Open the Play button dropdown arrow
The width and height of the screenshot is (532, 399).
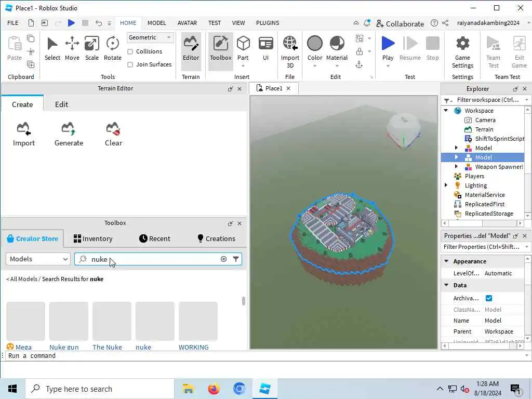(388, 66)
